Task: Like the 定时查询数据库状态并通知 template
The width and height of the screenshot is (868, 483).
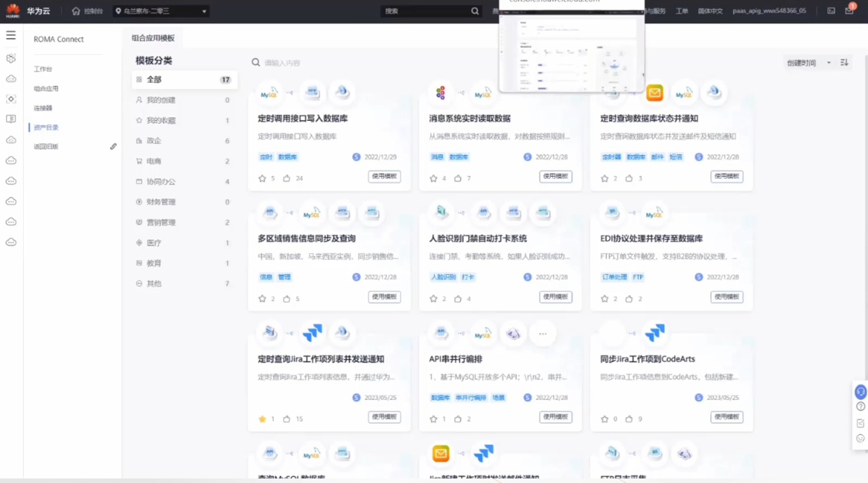Action: coord(630,178)
